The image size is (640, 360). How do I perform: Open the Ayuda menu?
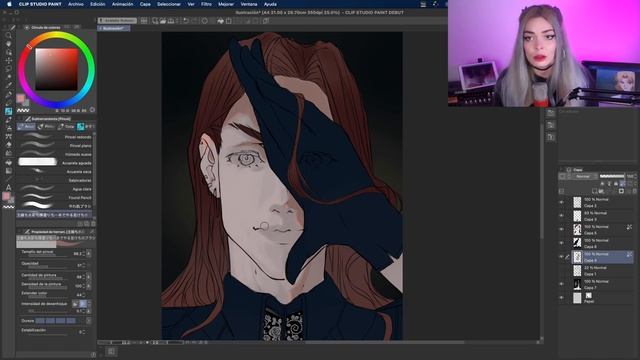tap(270, 4)
